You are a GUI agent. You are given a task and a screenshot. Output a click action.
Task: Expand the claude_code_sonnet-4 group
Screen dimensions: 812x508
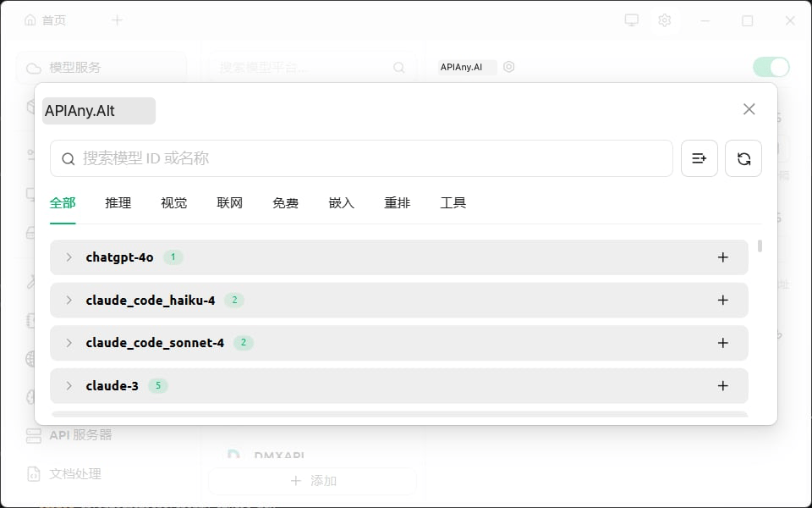point(69,343)
